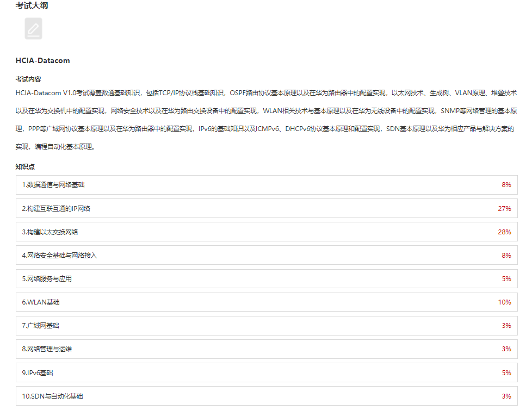Click the 8% value for 数据通信与网络基础
This screenshot has width=532, height=410.
(x=506, y=185)
